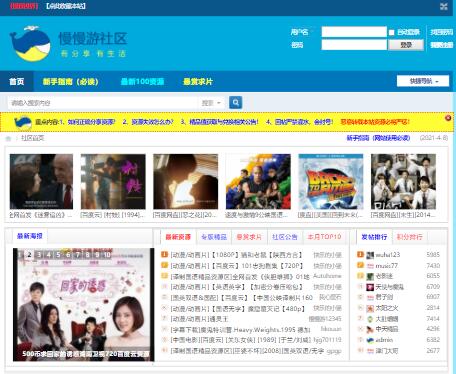456x374 pixels.
Task: Open the 新手指南（必读）menu item
Action: 70,82
